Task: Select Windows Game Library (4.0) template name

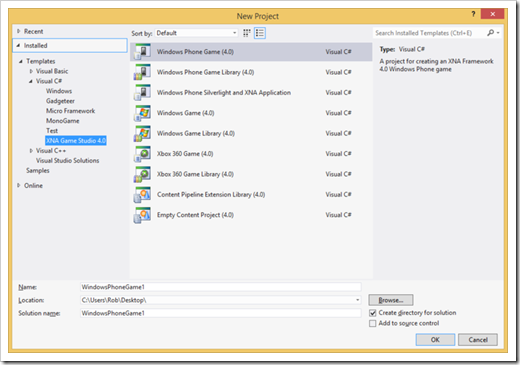Action: [x=196, y=133]
